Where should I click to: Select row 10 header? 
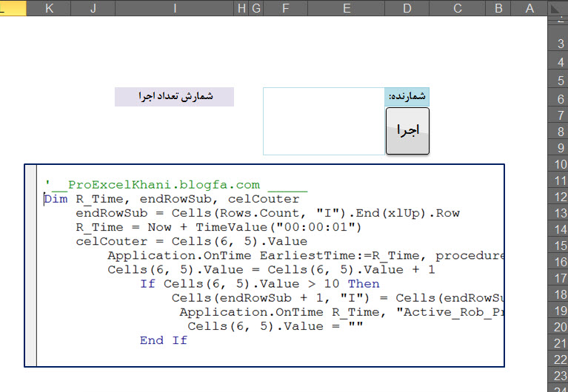pyautogui.click(x=559, y=164)
